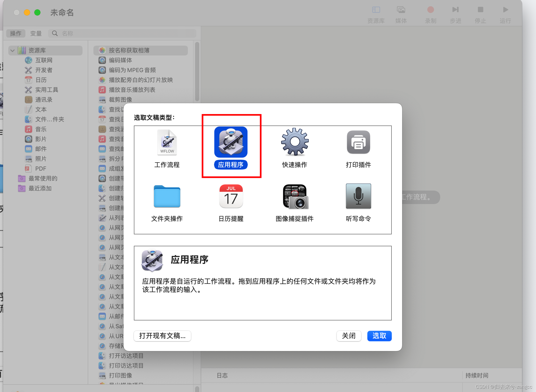Screen dimensions: 536x392
Task: Select 文本 category in sidebar
Action: click(x=41, y=109)
